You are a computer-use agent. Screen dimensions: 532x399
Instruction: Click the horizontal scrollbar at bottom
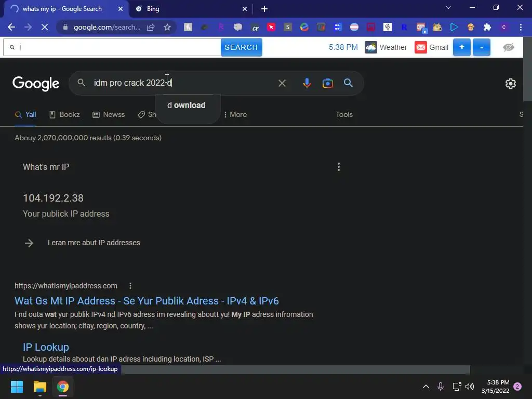point(296,369)
